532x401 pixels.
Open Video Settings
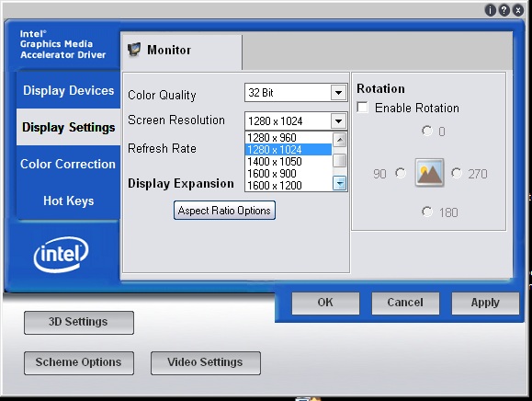[206, 362]
